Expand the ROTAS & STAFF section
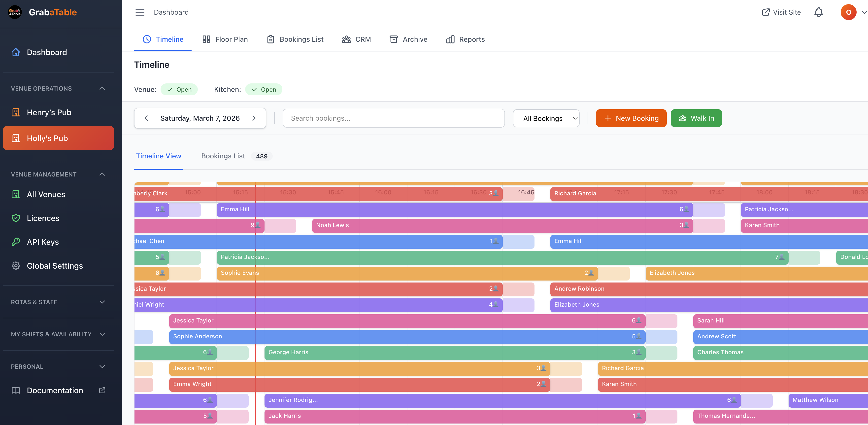 pyautogui.click(x=102, y=302)
